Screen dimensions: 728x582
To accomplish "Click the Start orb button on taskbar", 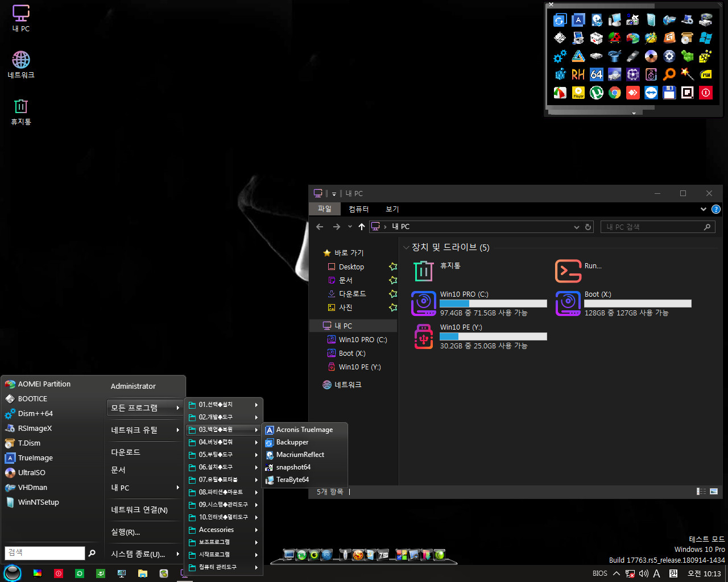I will (13, 573).
